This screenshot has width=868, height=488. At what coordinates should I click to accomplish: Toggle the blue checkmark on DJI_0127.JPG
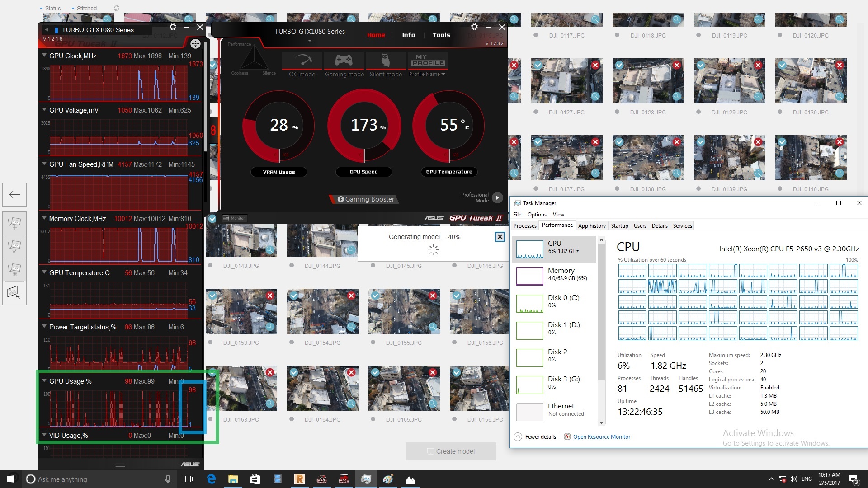click(x=538, y=65)
